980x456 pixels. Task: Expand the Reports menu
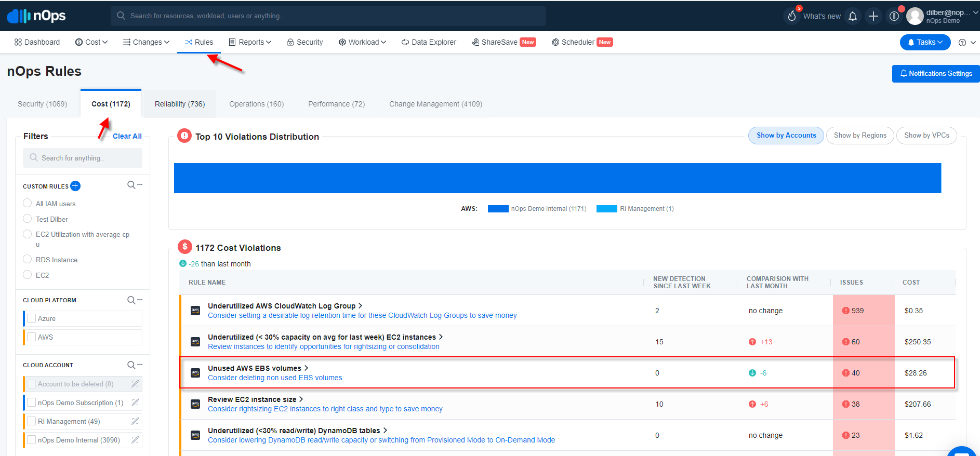coord(250,42)
